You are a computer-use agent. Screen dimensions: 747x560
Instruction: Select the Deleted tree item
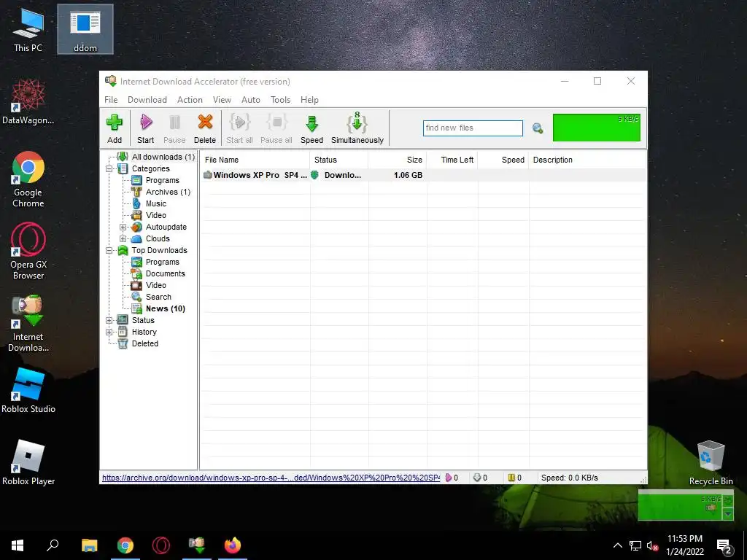[x=145, y=343]
